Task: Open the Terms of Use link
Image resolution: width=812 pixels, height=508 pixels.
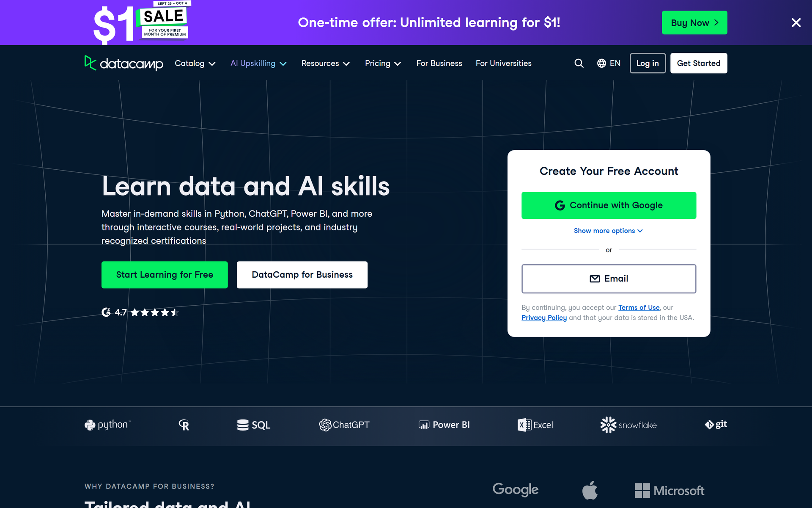Action: [x=639, y=307]
